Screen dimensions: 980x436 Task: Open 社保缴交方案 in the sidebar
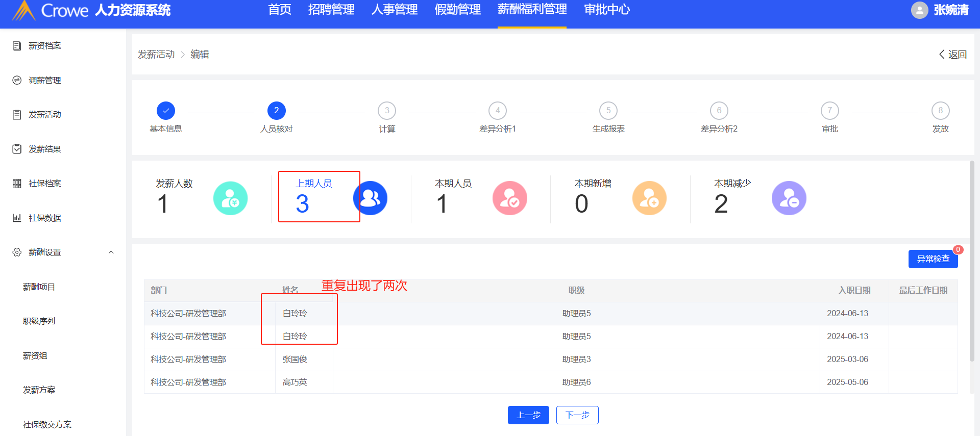tap(47, 425)
